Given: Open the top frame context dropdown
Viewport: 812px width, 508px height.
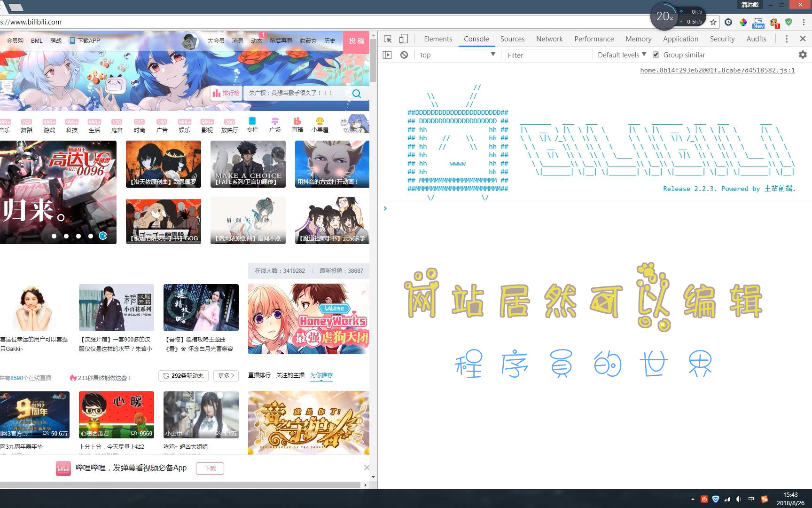Looking at the screenshot, I should click(457, 55).
